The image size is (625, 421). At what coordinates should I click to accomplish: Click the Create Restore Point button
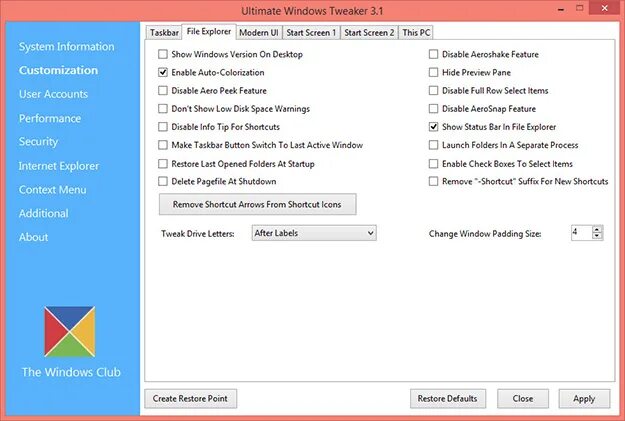coord(191,399)
